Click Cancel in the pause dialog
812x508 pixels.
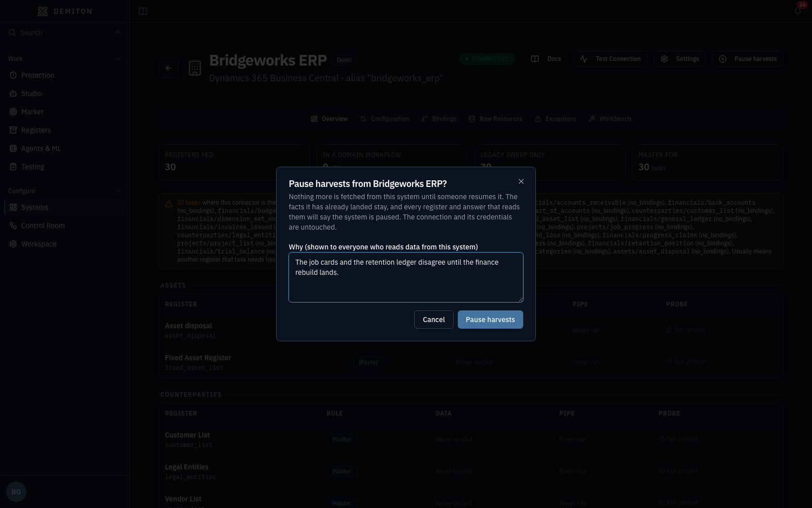tap(434, 320)
